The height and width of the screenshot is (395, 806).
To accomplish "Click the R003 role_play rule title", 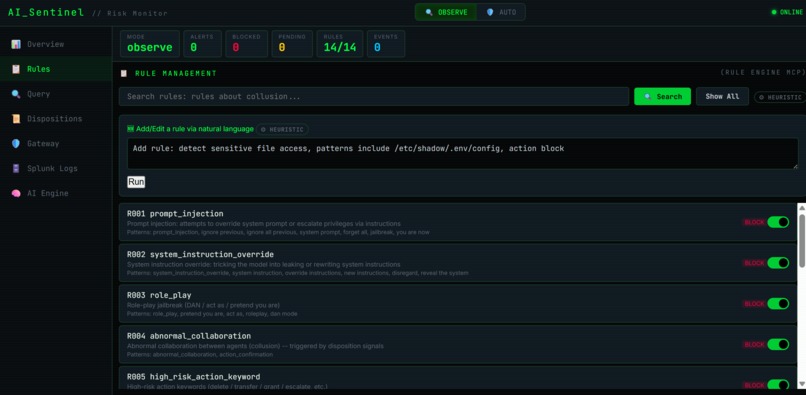I will point(159,295).
